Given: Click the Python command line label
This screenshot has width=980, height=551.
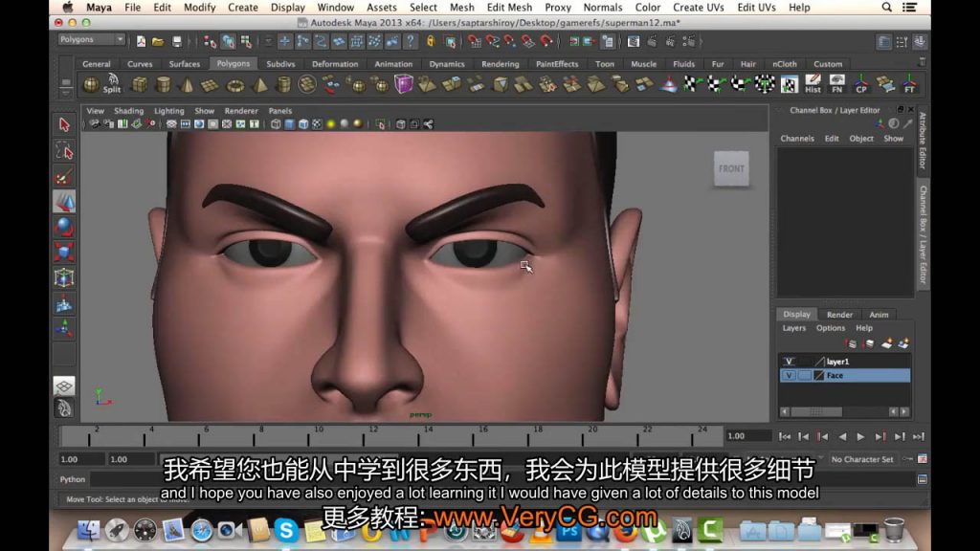Looking at the screenshot, I should [x=73, y=479].
